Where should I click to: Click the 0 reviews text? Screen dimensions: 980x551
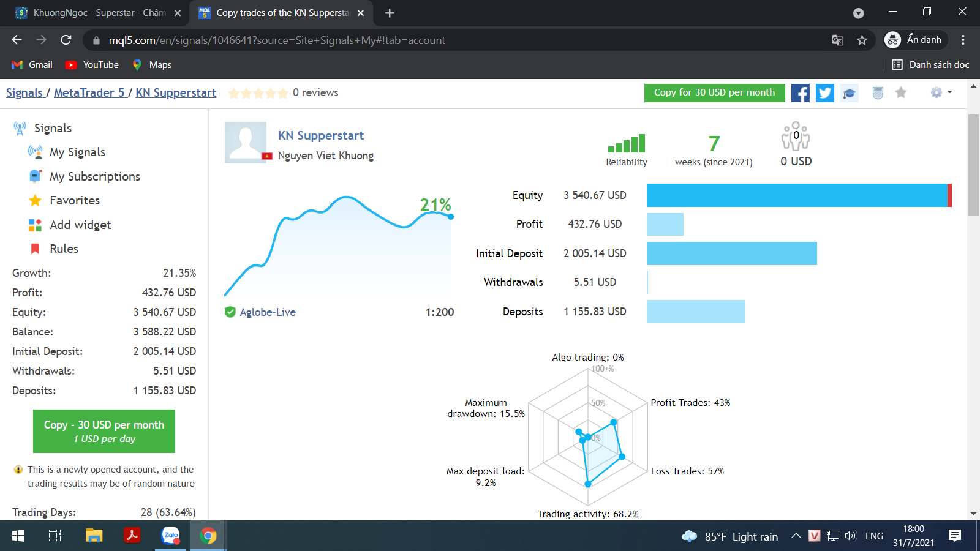pyautogui.click(x=315, y=92)
